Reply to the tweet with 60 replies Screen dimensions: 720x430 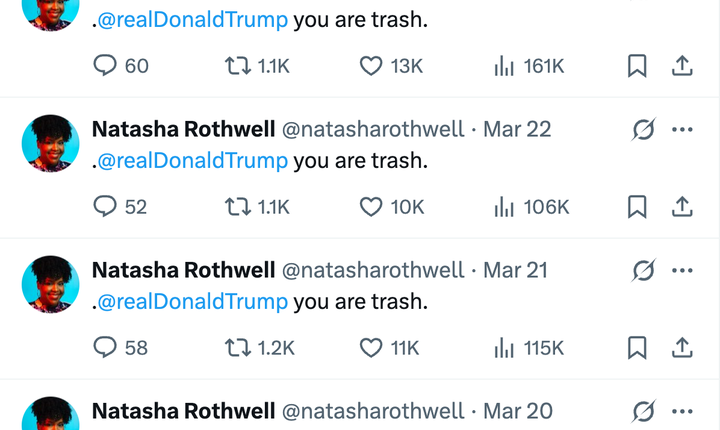tap(105, 66)
